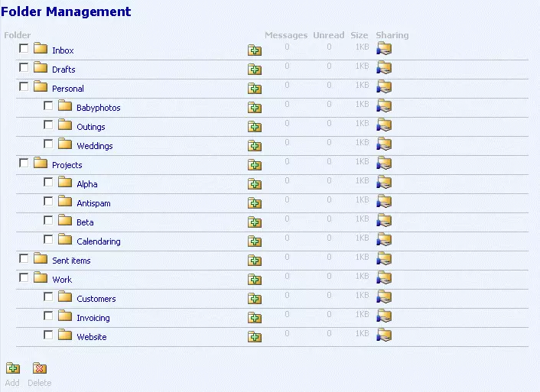The width and height of the screenshot is (540, 392).
Task: Open the Weddings folder link
Action: [x=95, y=146]
